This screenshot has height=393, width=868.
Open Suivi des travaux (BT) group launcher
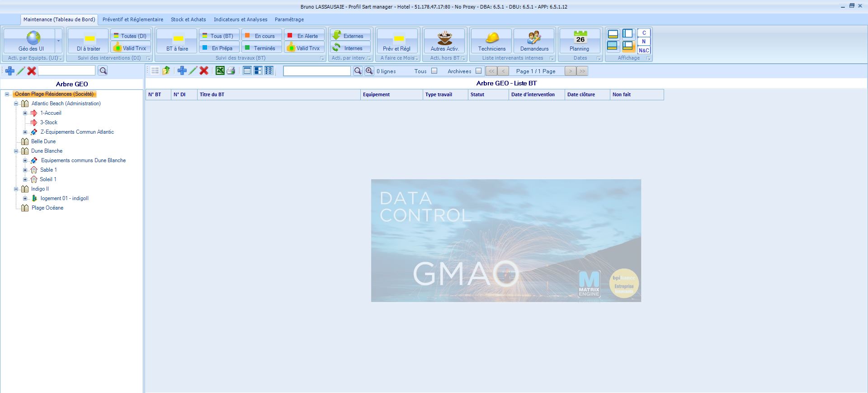(322, 58)
